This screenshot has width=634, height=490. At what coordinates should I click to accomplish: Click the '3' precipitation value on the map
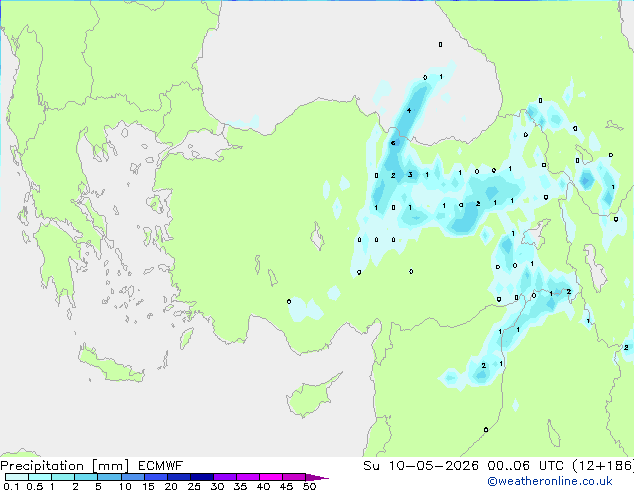tap(410, 175)
